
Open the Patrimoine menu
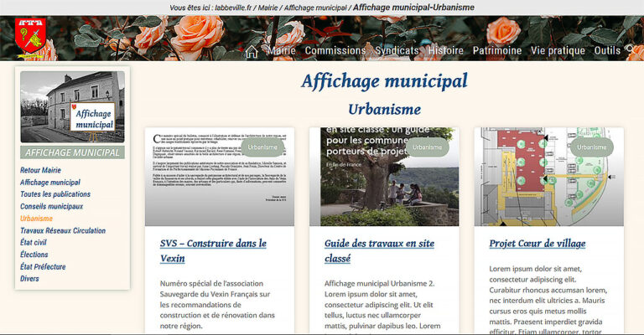[x=497, y=51]
